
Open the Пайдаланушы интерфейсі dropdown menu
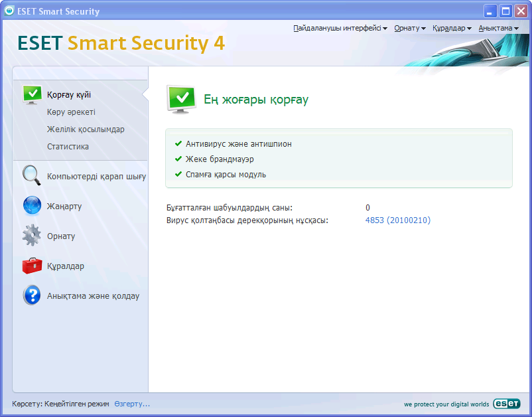pyautogui.click(x=340, y=28)
